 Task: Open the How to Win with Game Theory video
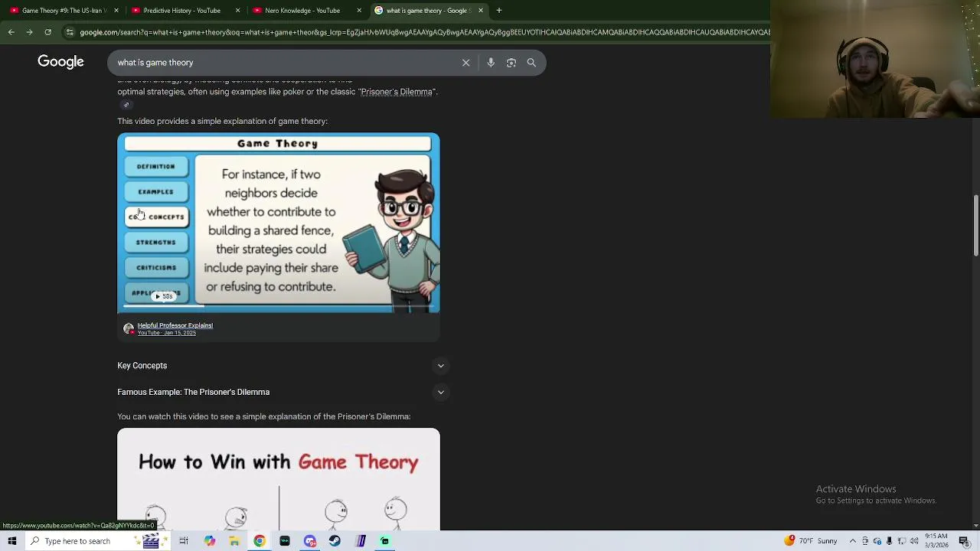coord(279,478)
